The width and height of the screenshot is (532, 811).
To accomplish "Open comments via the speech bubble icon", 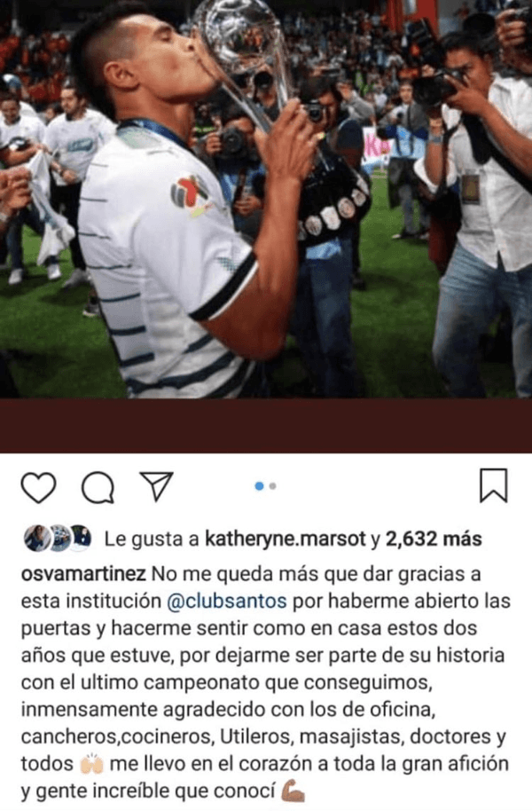I will (98, 487).
